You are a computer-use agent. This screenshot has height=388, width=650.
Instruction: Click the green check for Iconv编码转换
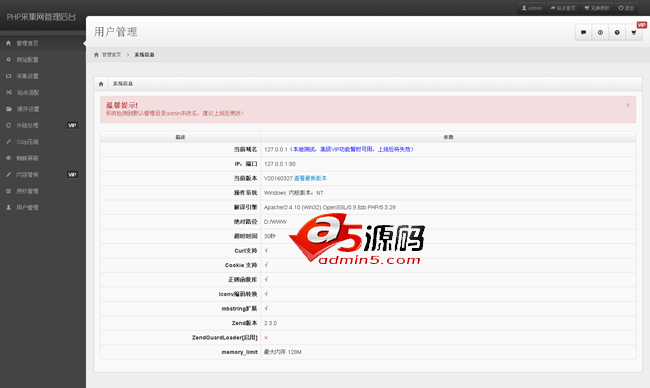[x=266, y=294]
